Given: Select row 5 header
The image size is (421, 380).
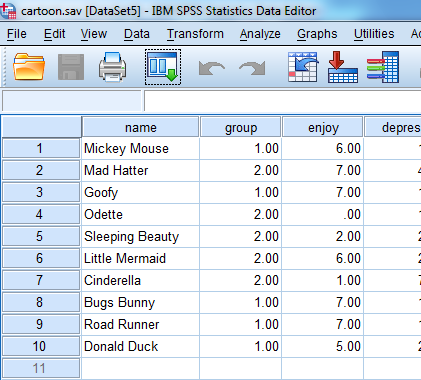Looking at the screenshot, I should tap(41, 236).
